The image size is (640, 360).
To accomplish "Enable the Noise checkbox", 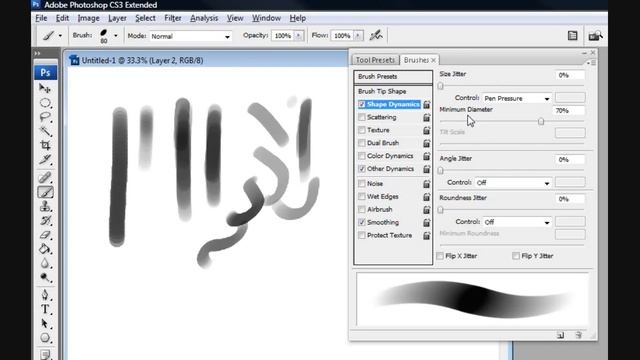I will tap(362, 184).
